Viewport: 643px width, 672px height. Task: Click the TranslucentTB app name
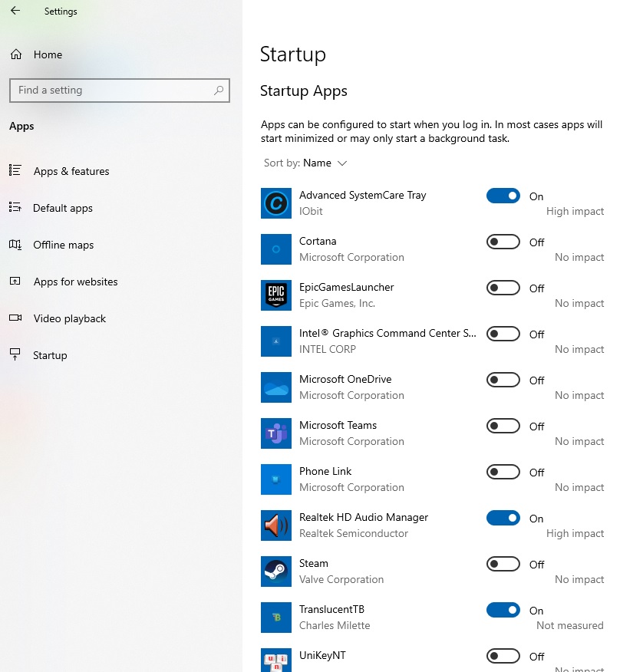point(331,609)
